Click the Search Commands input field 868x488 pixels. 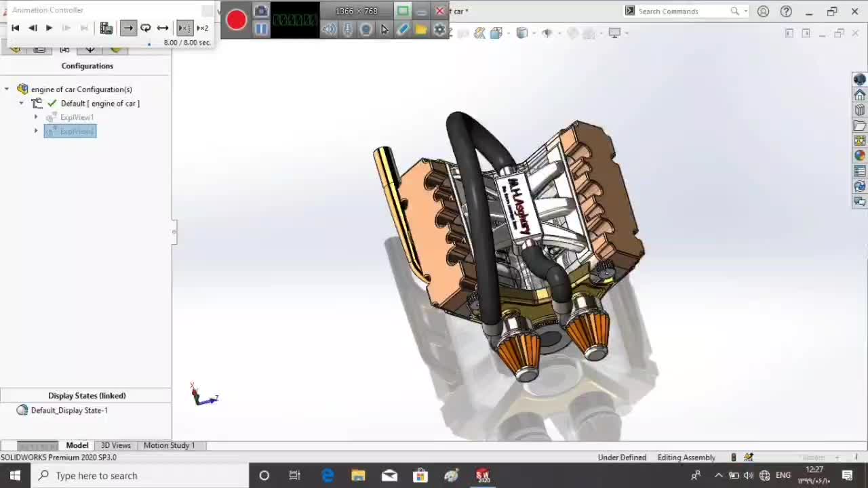682,12
